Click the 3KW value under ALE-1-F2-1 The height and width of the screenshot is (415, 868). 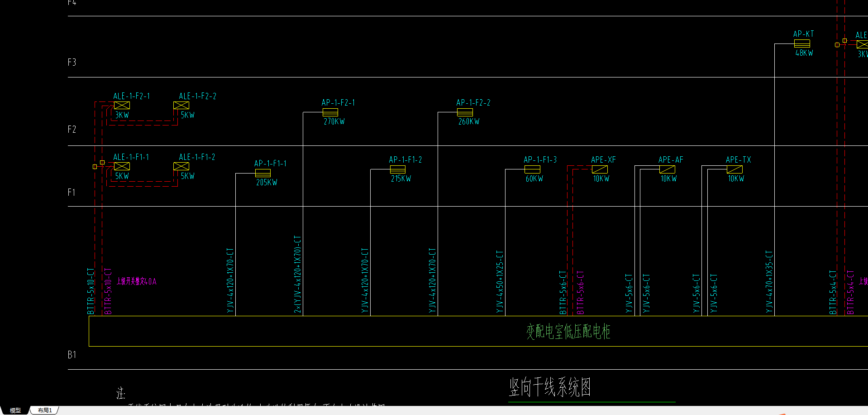122,115
